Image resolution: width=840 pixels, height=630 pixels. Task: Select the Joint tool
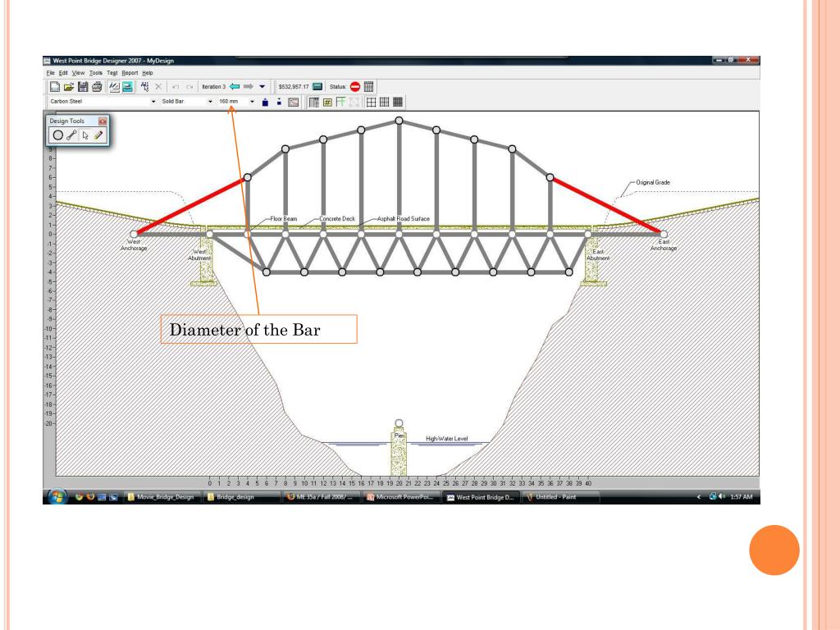(x=58, y=135)
